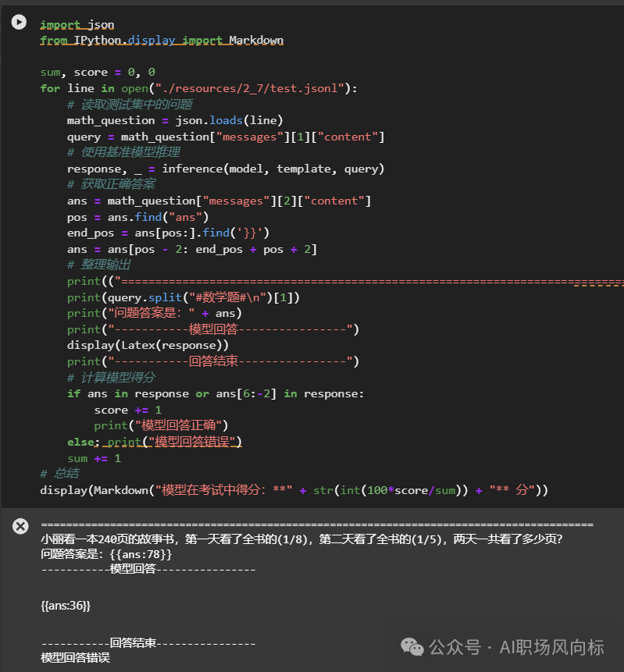
Task: Click the 'sum += 1' line
Action: [94, 459]
